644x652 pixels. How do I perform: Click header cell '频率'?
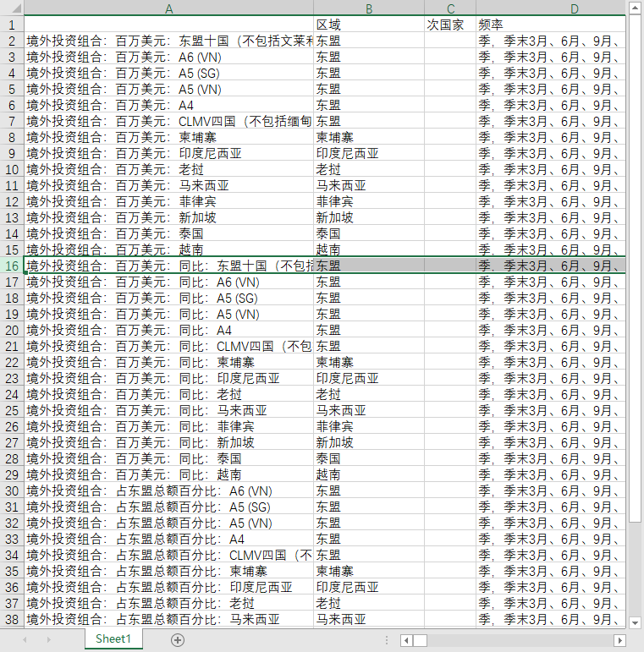point(551,25)
